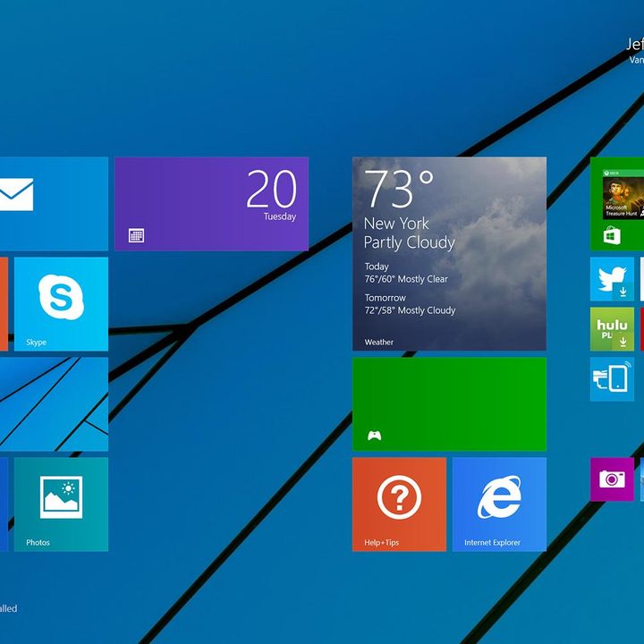Open the devices tile with printer and tablet

click(x=612, y=379)
